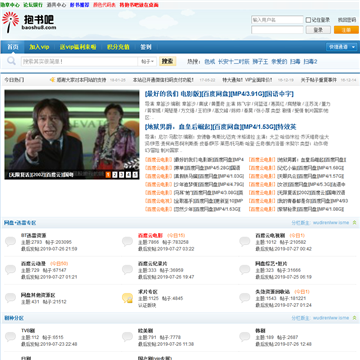Screen dimensions: 360x360
Task: Click the bubble icon next to 百度云电视剧
Action: coord(245,242)
